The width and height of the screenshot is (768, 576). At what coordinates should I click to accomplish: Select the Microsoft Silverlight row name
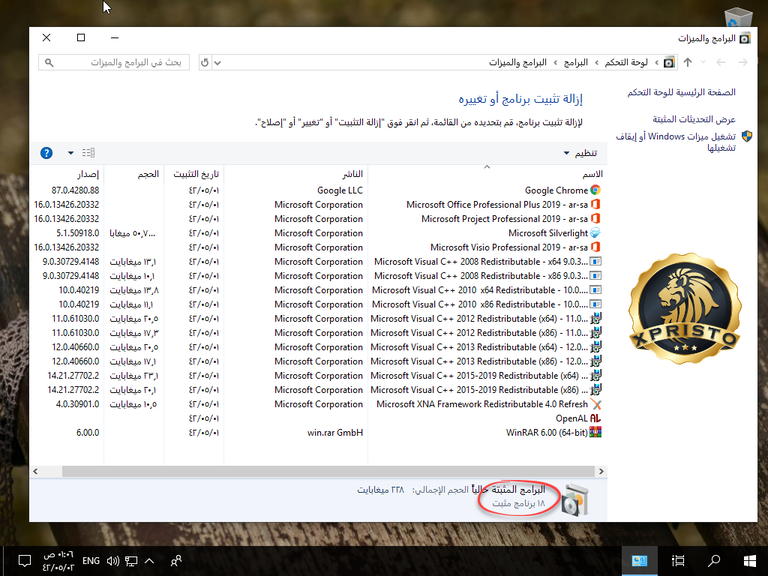[x=548, y=233]
